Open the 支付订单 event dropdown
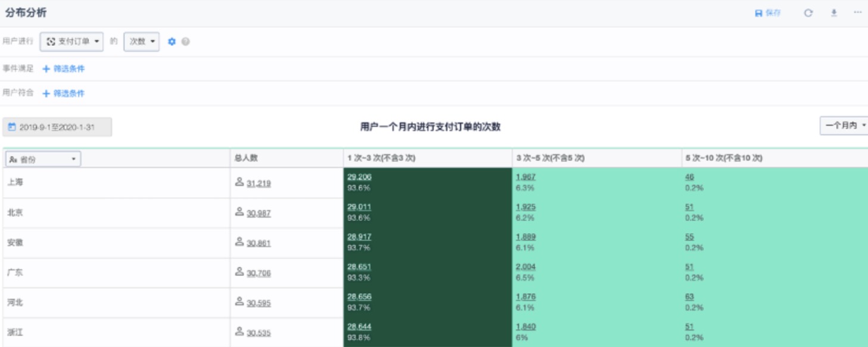Viewport: 868px width, 347px height. pos(72,42)
